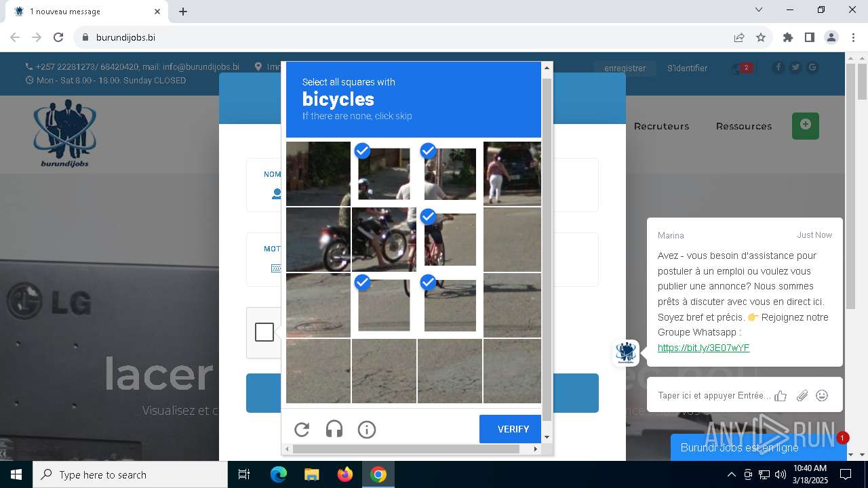Show hidden system tray icons
868x488 pixels.
731,474
